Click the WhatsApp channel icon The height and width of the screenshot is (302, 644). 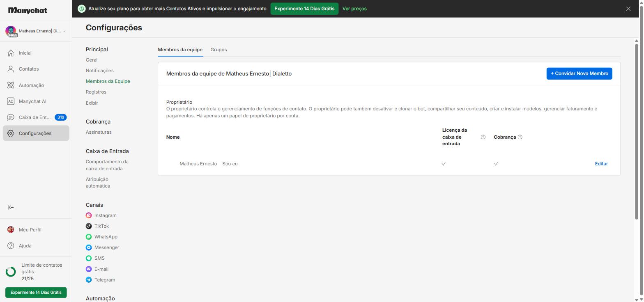point(89,237)
